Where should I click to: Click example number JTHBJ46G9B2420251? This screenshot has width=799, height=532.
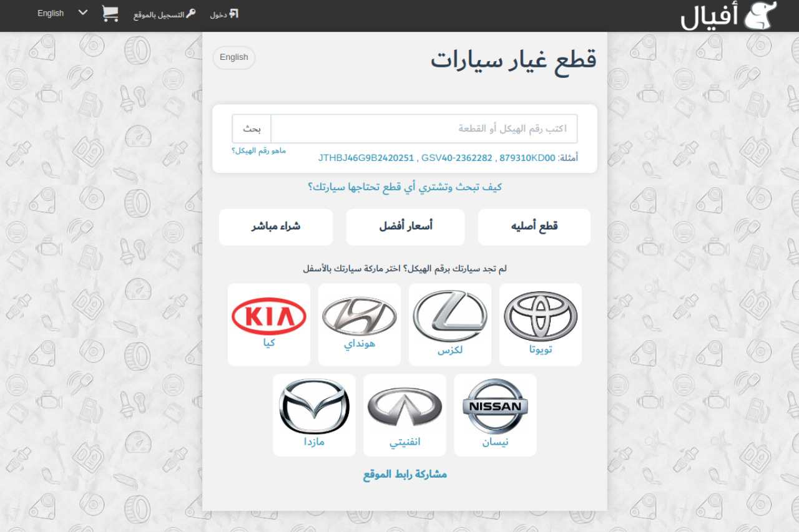366,158
